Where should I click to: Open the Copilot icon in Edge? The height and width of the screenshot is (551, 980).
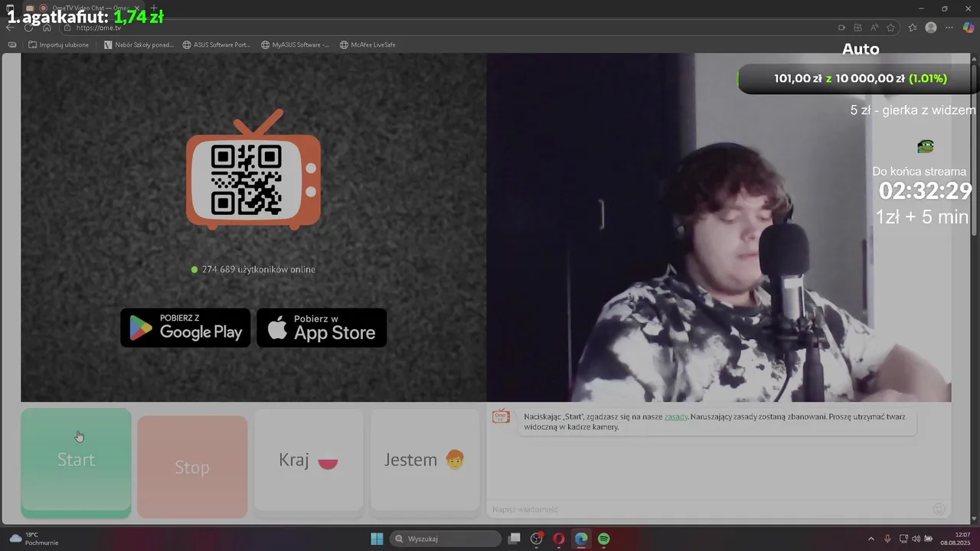(969, 28)
